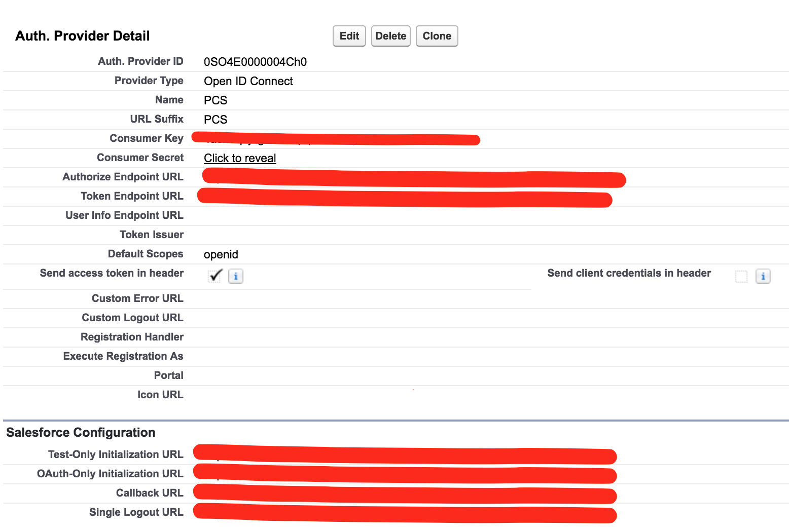Click the Single Logout URL label
789x532 pixels.
pyautogui.click(x=136, y=512)
